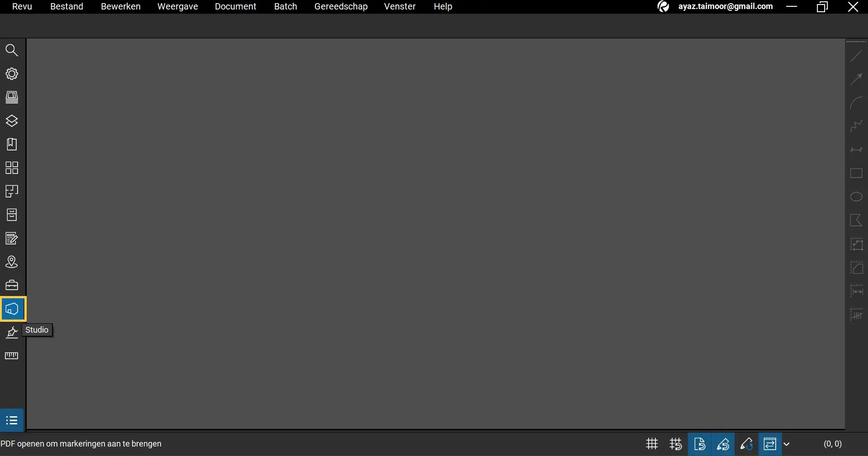Open the Properties gear panel

[12, 74]
